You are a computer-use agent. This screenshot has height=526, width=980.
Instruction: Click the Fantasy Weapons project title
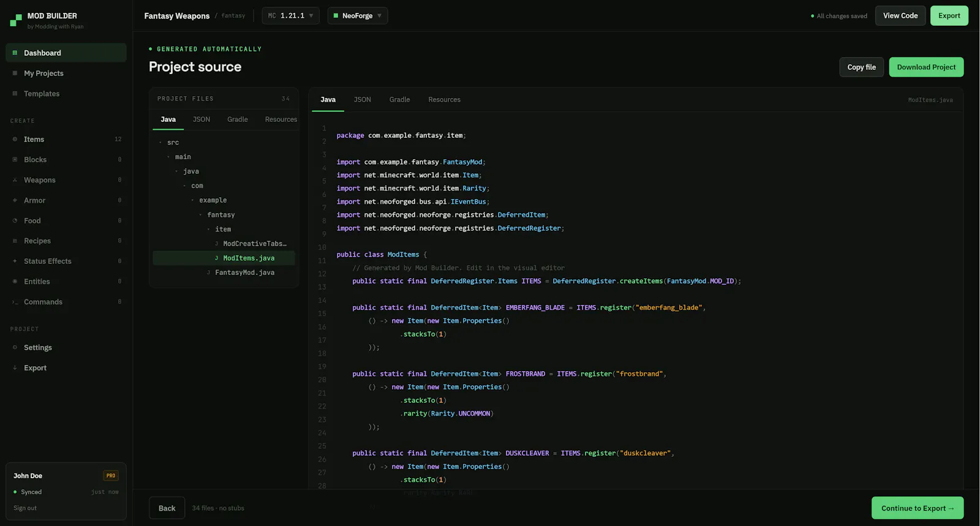[177, 16]
